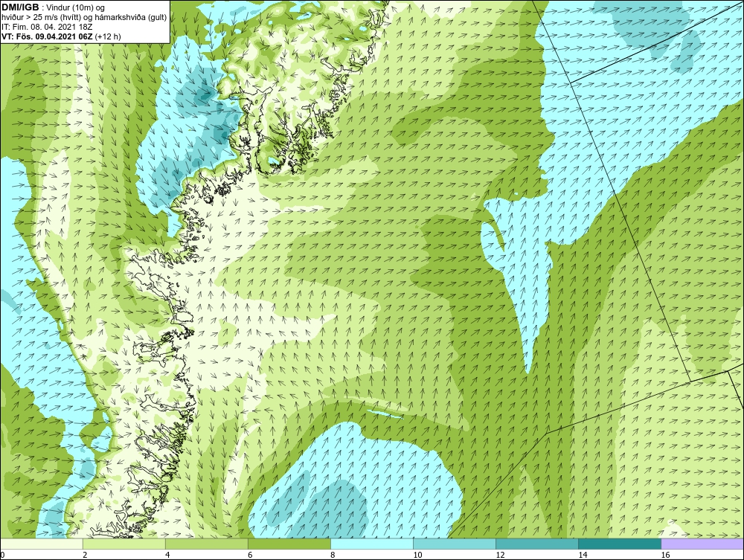Click the legend label '8'
This screenshot has height=560, width=744.
(333, 555)
